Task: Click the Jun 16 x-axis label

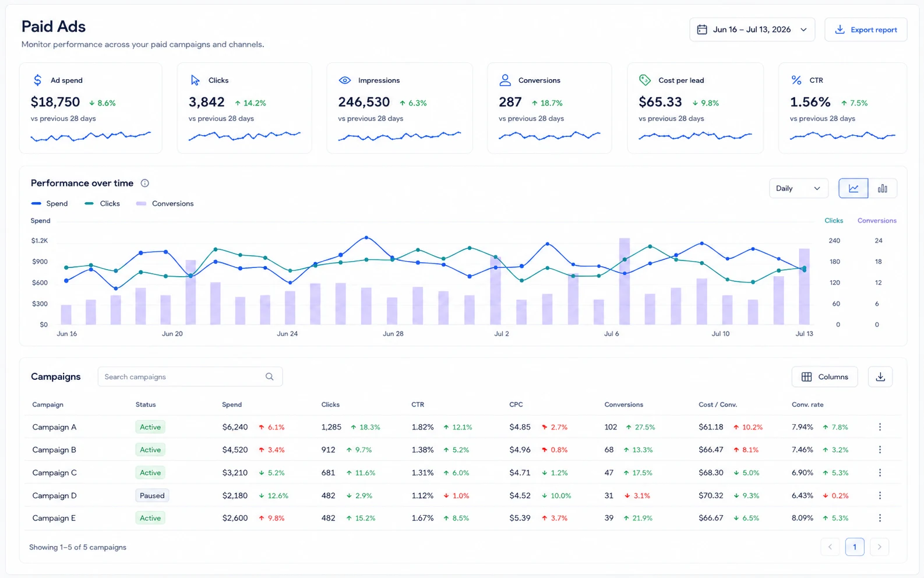Action: click(x=66, y=334)
